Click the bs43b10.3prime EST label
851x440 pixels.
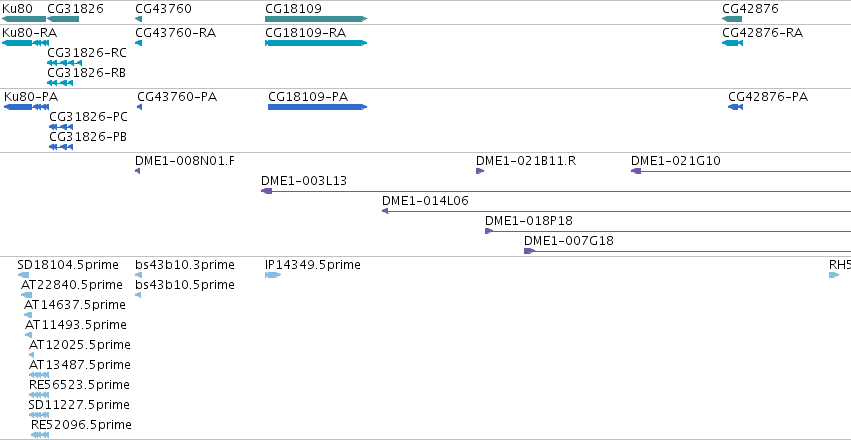(185, 265)
